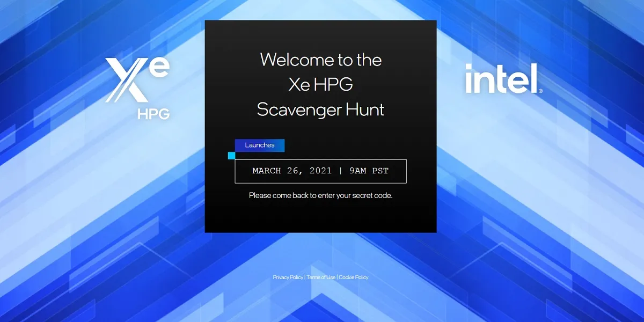
Task: Open the Terms of Use link
Action: pyautogui.click(x=321, y=277)
